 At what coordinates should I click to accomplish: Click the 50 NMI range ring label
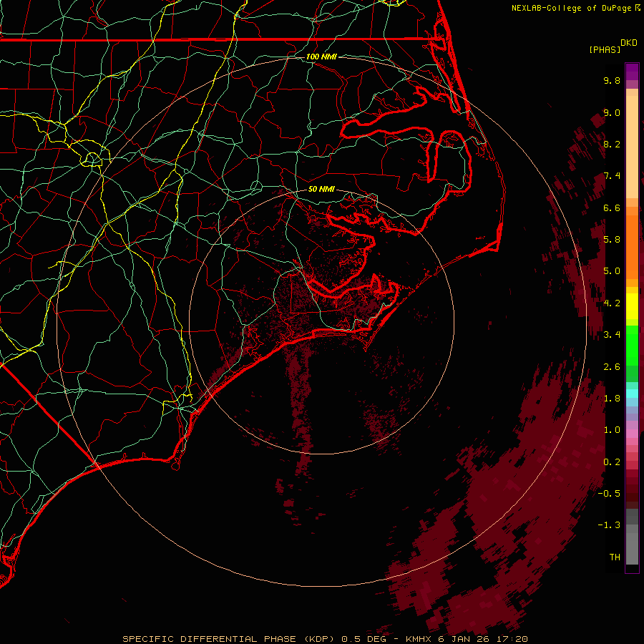pyautogui.click(x=321, y=189)
